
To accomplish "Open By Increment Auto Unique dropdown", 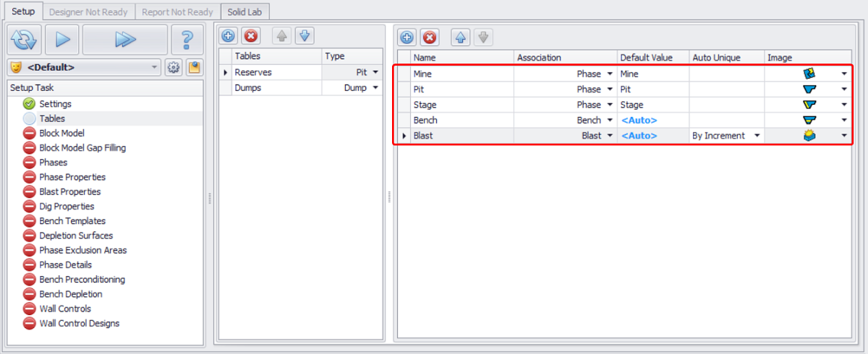I will [757, 136].
